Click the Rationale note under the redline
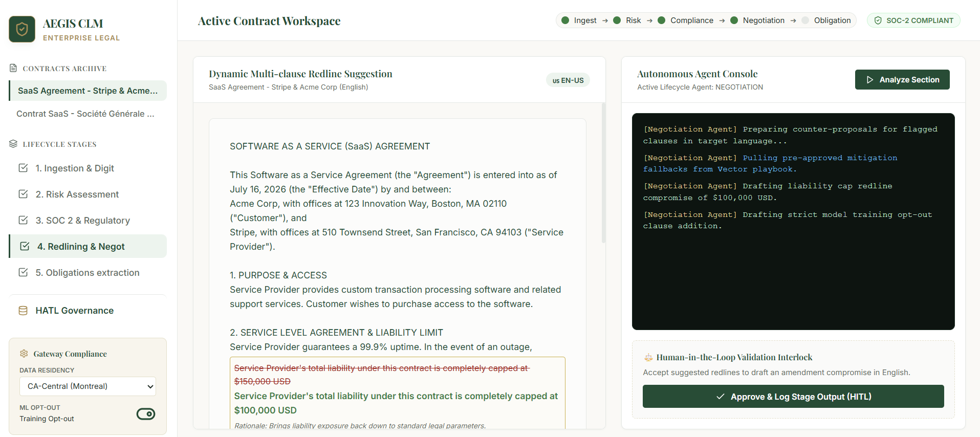This screenshot has width=980, height=437. click(x=360, y=426)
